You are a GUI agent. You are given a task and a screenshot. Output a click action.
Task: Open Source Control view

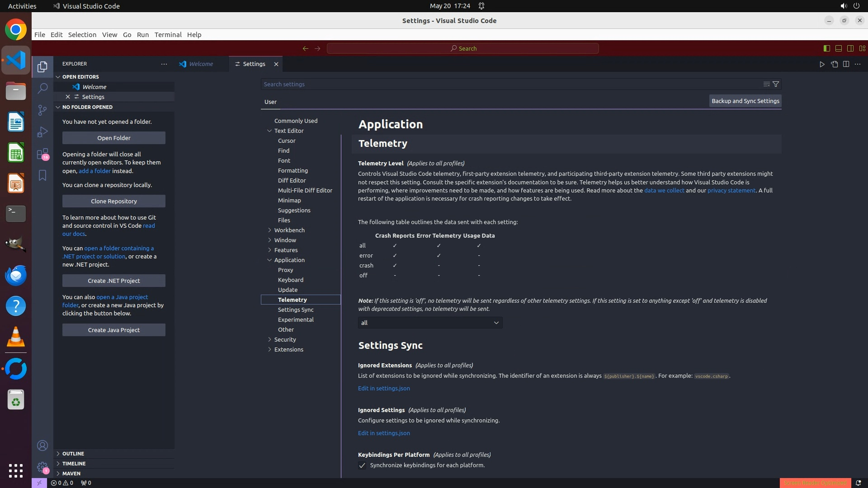click(42, 110)
